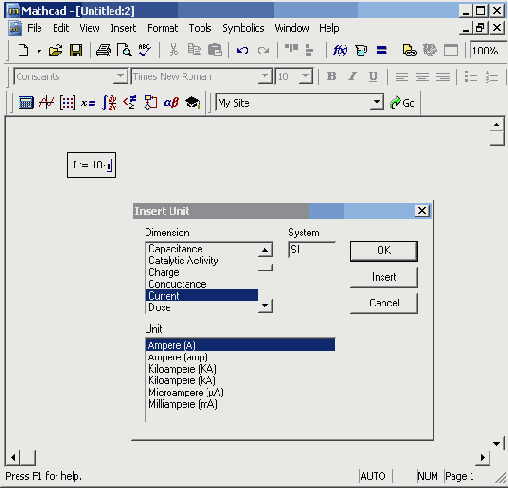Open the Evaluation x= toolbar icon
The height and width of the screenshot is (488, 508).
coord(88,103)
